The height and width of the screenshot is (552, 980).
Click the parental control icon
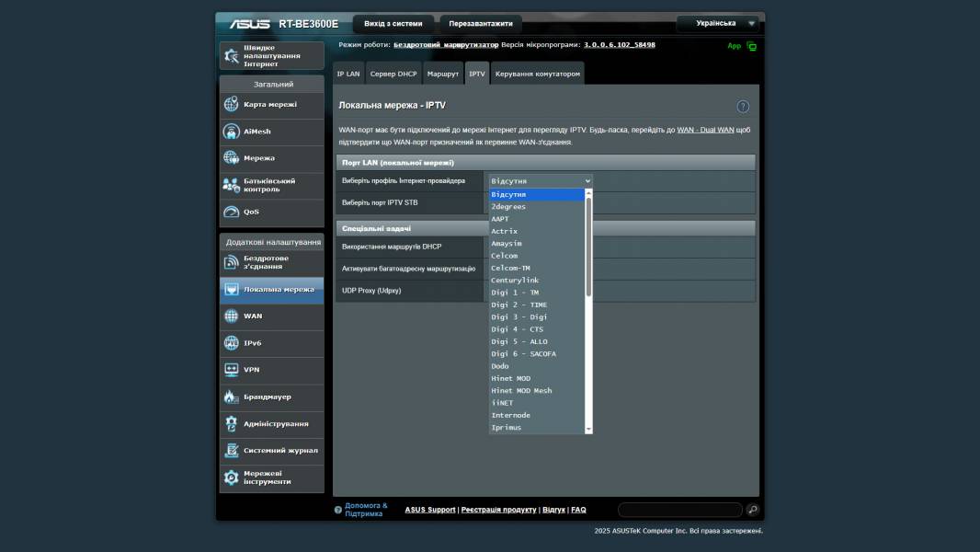(x=232, y=185)
